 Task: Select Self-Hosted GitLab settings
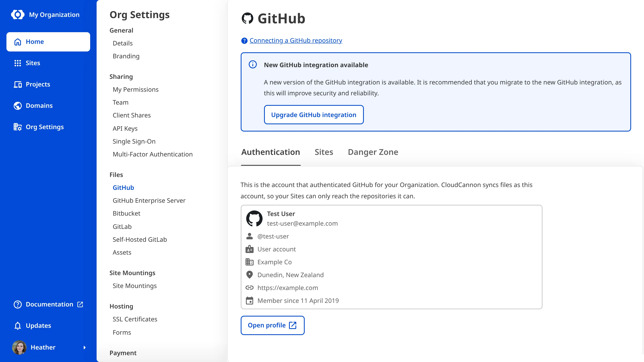[140, 239]
